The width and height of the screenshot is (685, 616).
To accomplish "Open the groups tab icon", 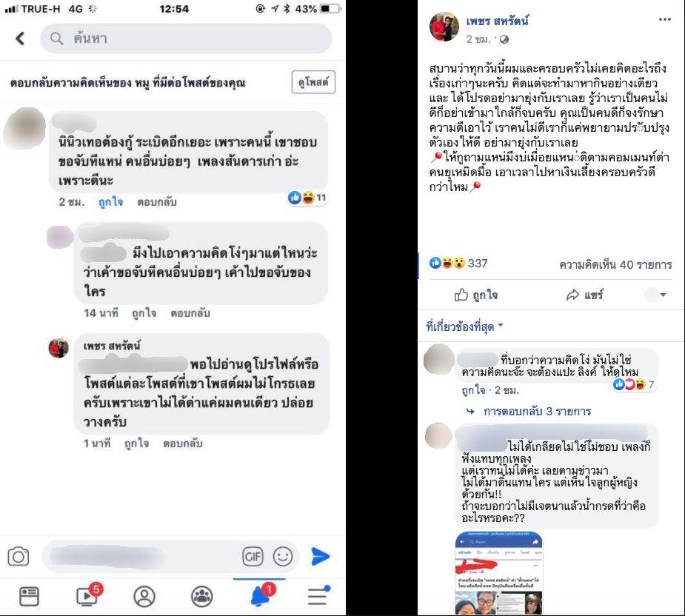I will (x=202, y=596).
